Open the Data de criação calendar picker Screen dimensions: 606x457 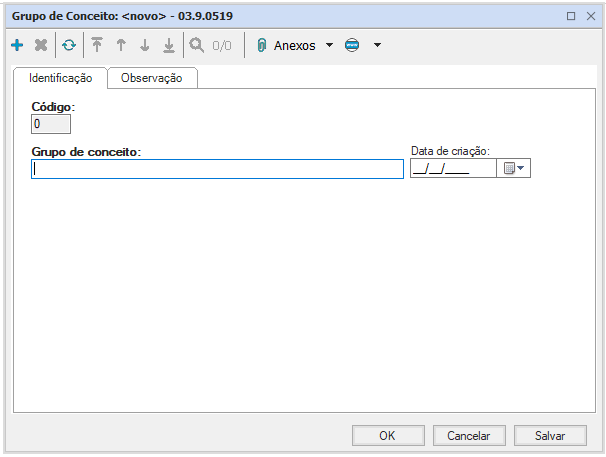point(514,169)
